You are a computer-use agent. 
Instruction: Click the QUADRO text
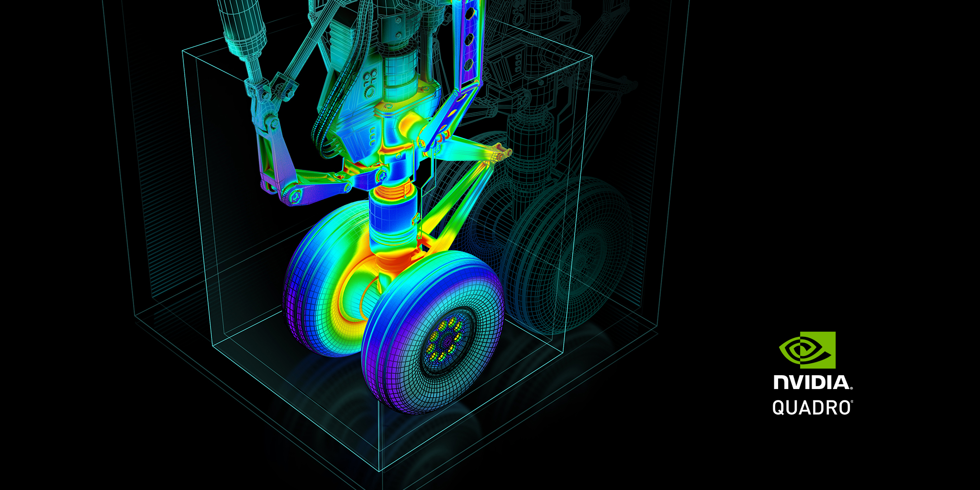[x=813, y=408]
